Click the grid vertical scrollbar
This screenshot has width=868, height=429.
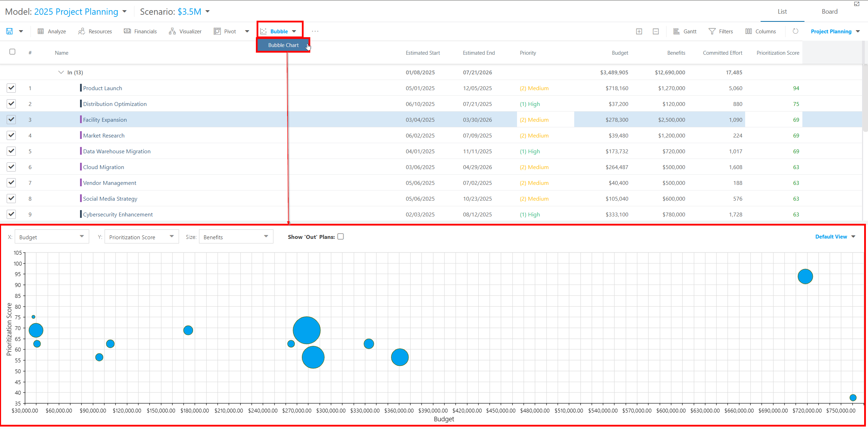[x=865, y=98]
